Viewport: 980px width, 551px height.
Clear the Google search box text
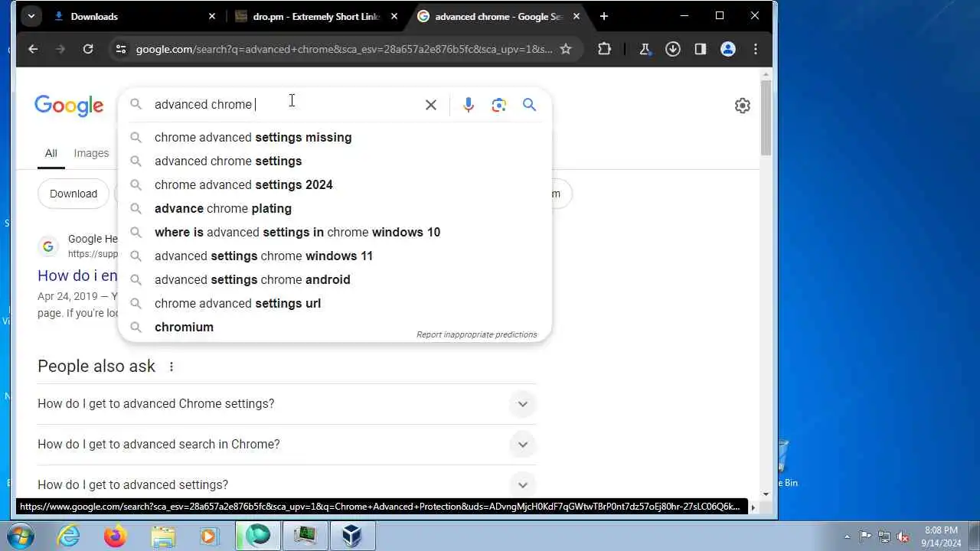click(431, 105)
